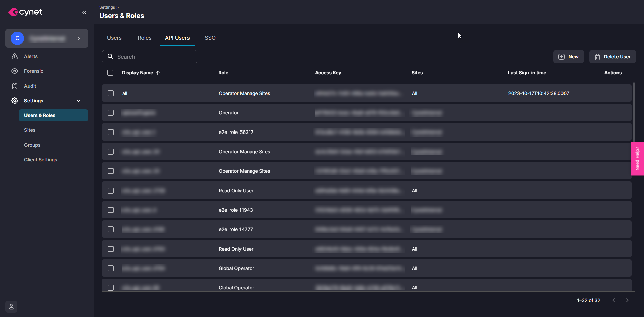Viewport: 644px width, 317px height.
Task: Click the Settings gear icon in sidebar
Action: click(x=15, y=101)
